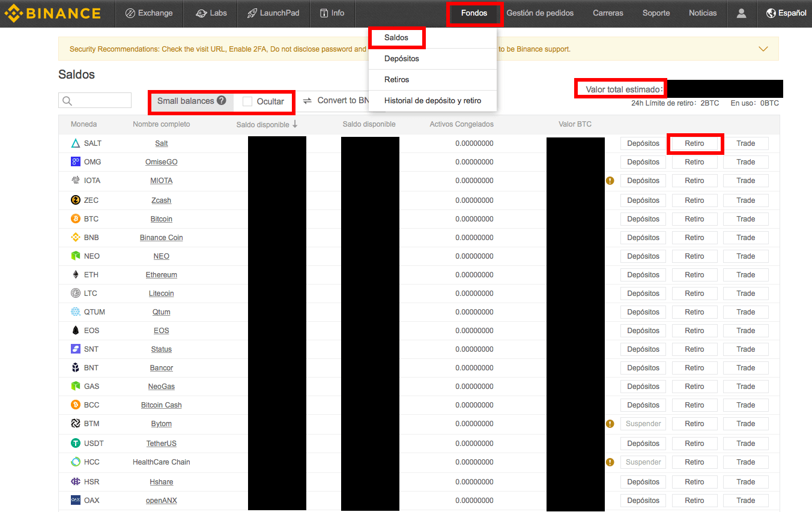Image resolution: width=812 pixels, height=512 pixels.
Task: Click the warning icon in BTM row
Action: tap(610, 424)
